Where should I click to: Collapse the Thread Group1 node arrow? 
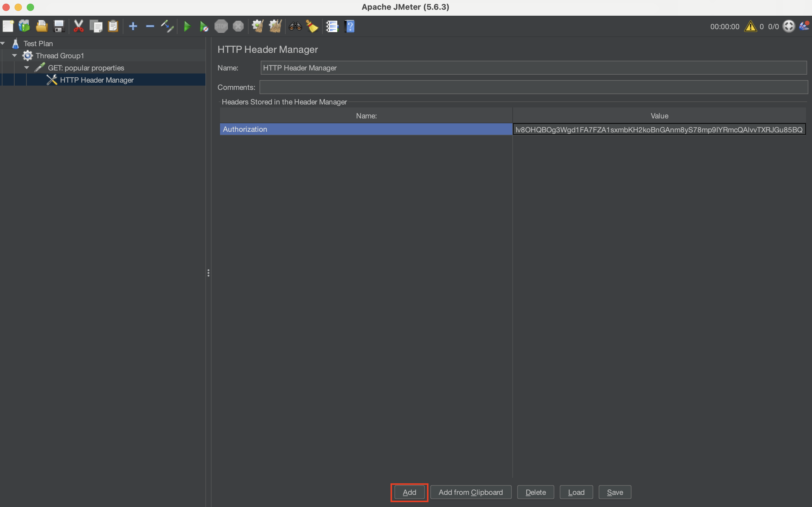[x=14, y=55]
